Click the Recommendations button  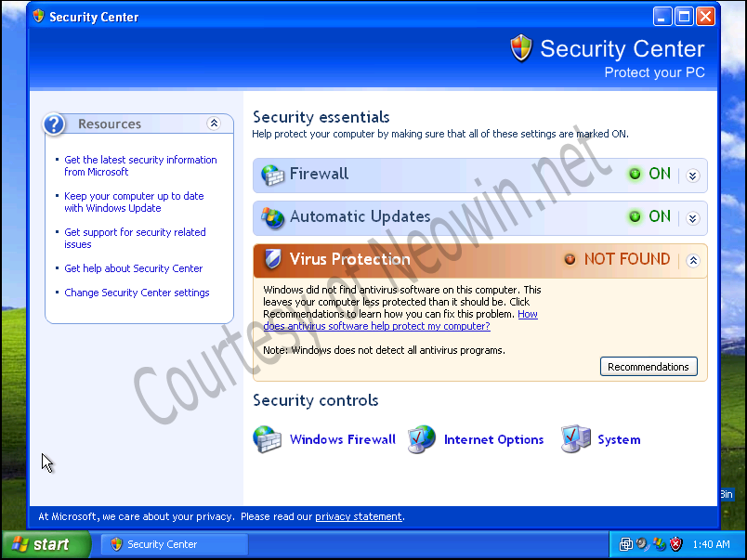(649, 367)
